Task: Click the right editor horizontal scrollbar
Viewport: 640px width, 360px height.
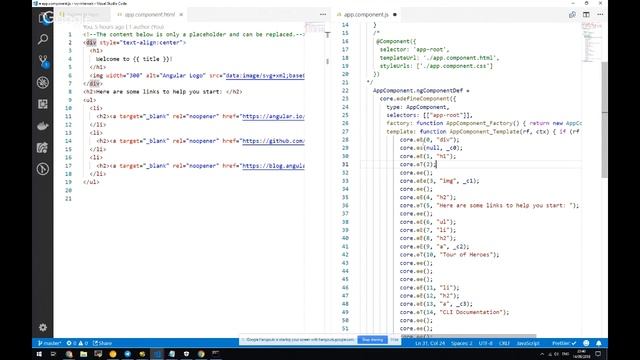Action: click(x=469, y=336)
